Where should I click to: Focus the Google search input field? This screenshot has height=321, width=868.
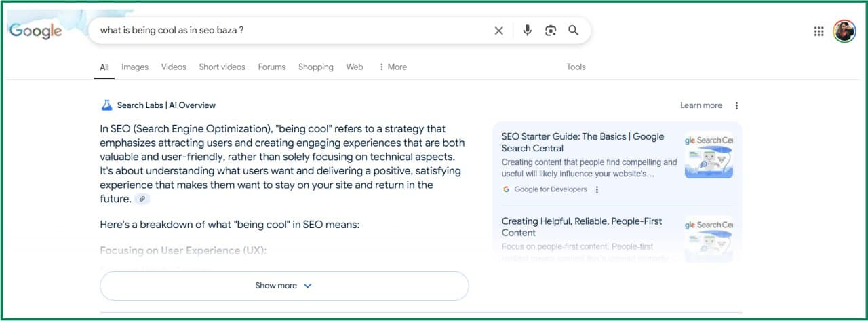[x=292, y=31]
